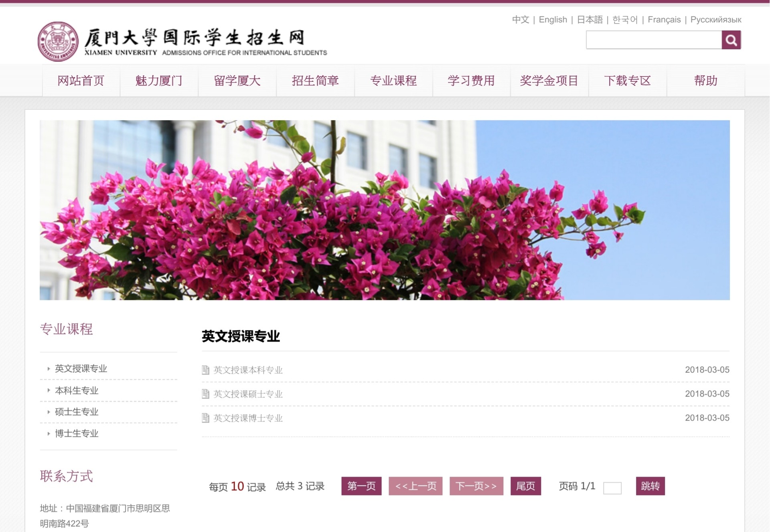Click the Xiamen University emblem logo

click(x=58, y=41)
